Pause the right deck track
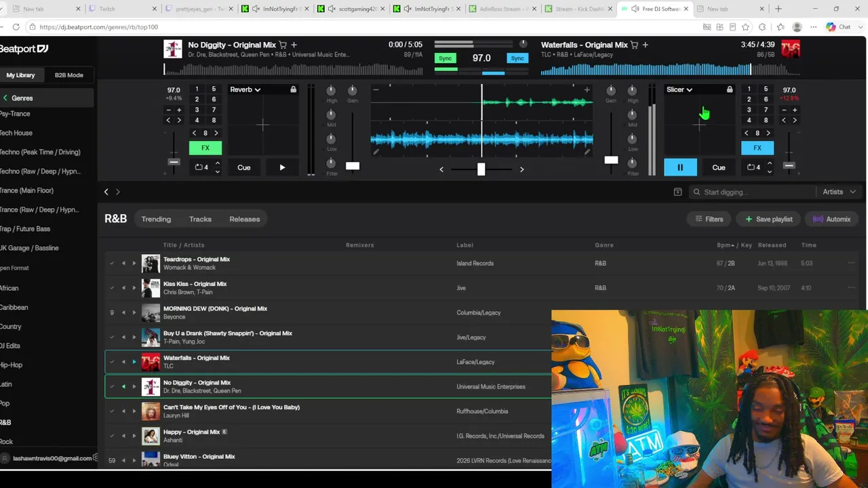 tap(680, 167)
